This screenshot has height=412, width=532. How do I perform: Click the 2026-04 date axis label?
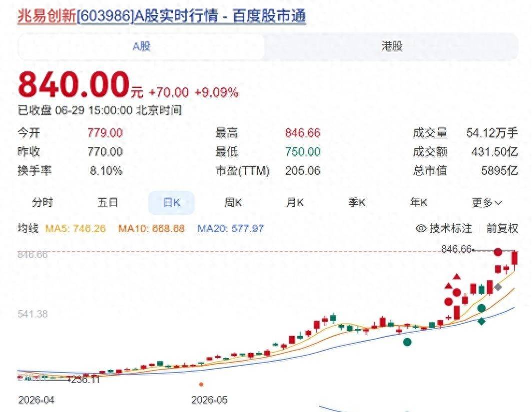pyautogui.click(x=36, y=400)
